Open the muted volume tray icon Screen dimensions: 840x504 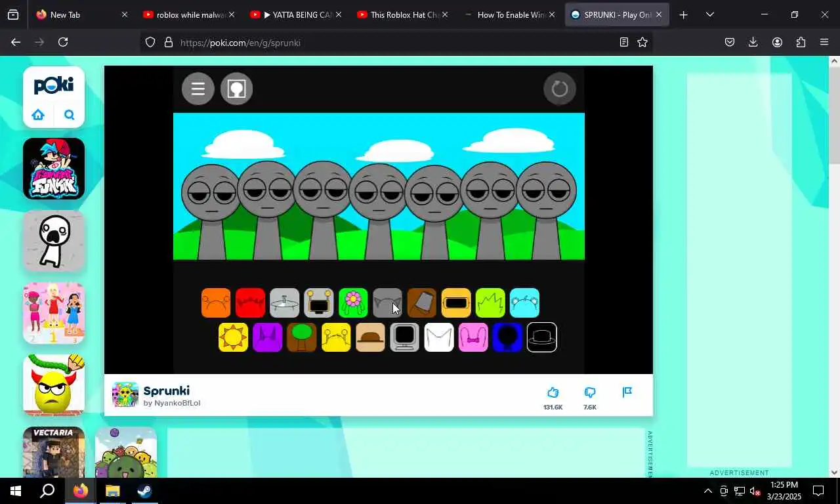(755, 491)
